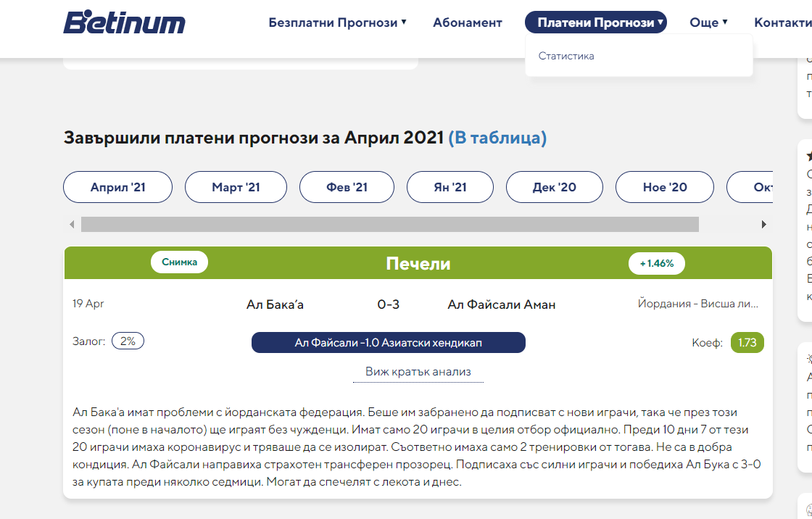The width and height of the screenshot is (812, 519).
Task: Go to the Абонамент page
Action: click(468, 22)
